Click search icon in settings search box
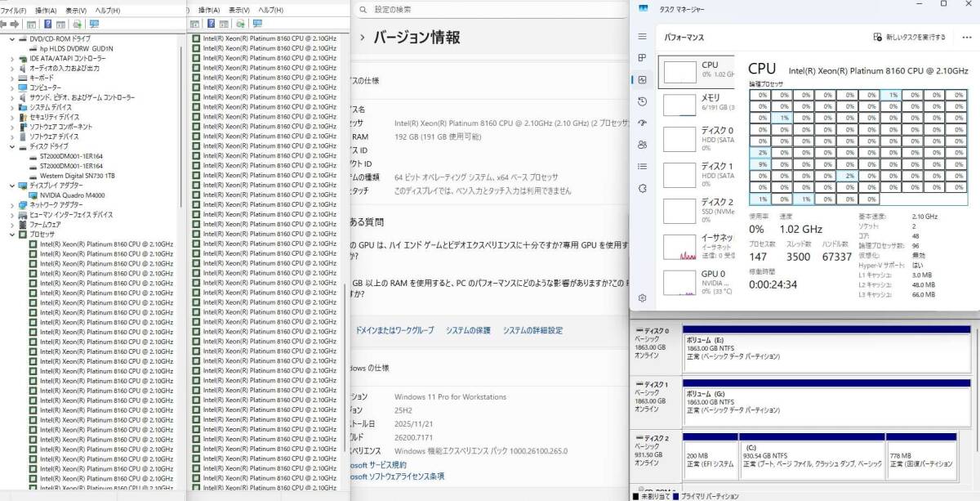Image resolution: width=980 pixels, height=501 pixels. tap(362, 9)
